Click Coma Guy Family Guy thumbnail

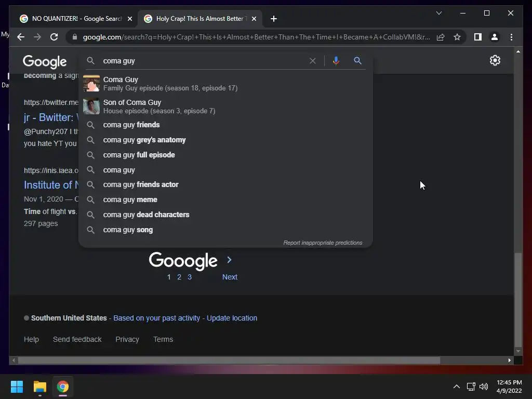point(91,84)
